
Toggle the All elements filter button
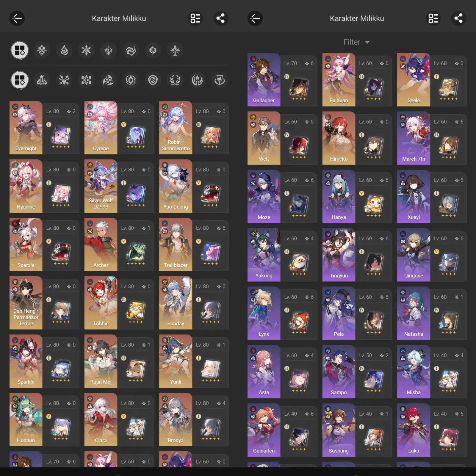[x=20, y=50]
